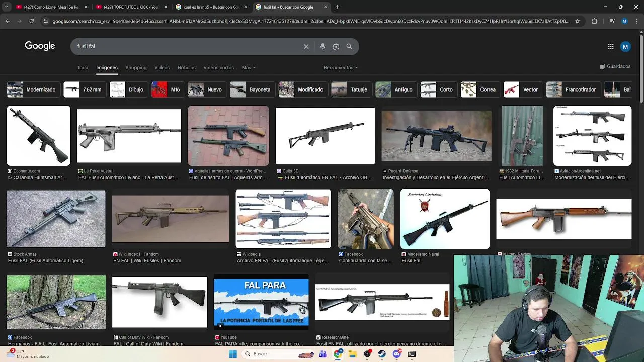Open the Sociedad Cachalote Modelismo Naval thumbnail

(445, 219)
